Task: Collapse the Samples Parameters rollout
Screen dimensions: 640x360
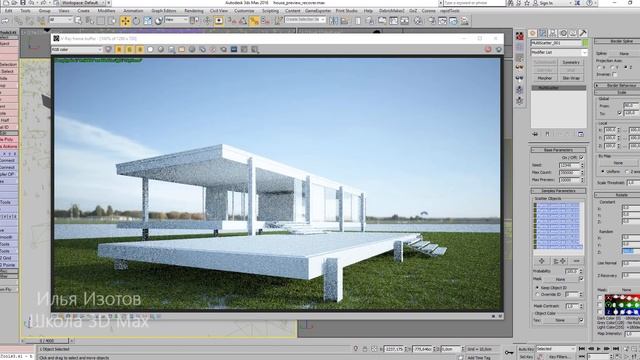Action: pyautogui.click(x=558, y=191)
